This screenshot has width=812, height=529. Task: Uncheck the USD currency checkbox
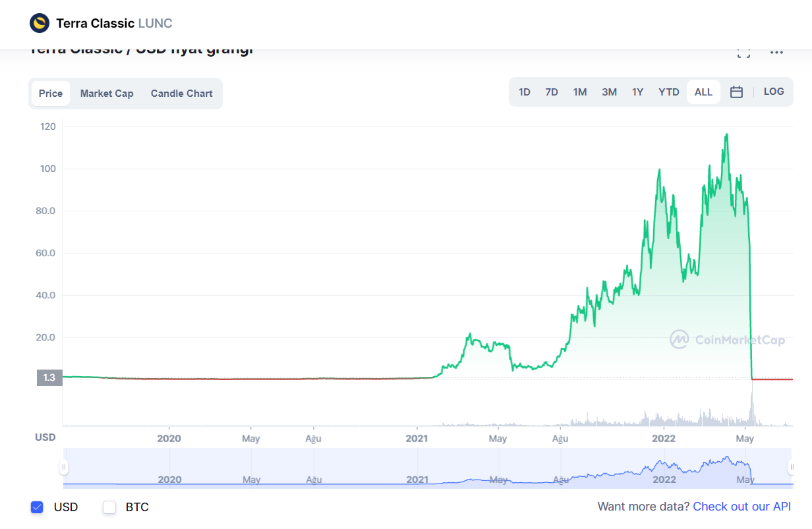tap(37, 507)
